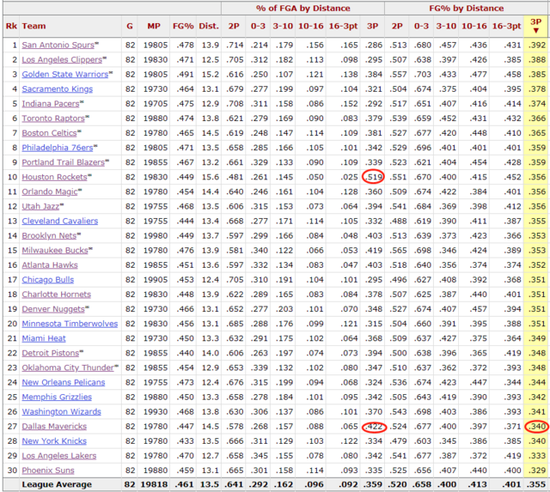Open the Philadelphia 76ers team link

click(57, 148)
